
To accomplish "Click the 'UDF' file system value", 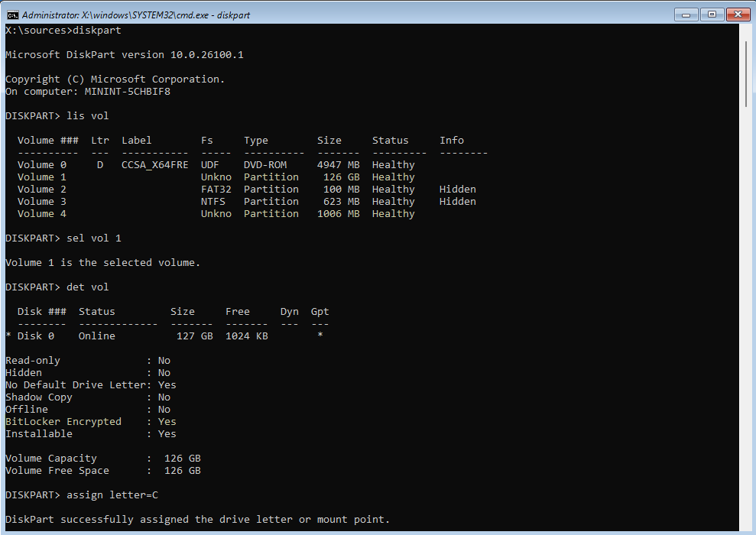I will tap(209, 165).
